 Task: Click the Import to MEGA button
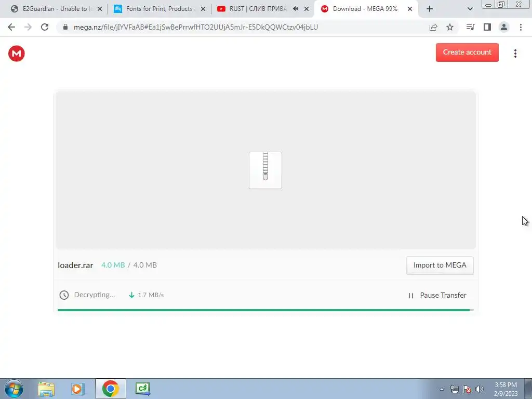440,265
